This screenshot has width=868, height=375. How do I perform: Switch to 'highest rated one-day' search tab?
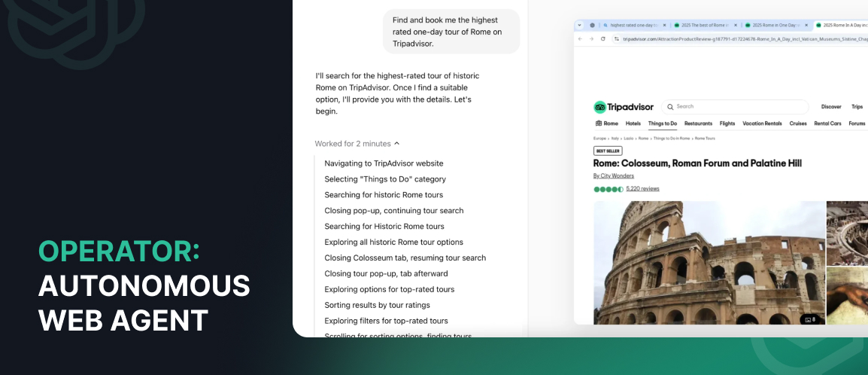(634, 25)
